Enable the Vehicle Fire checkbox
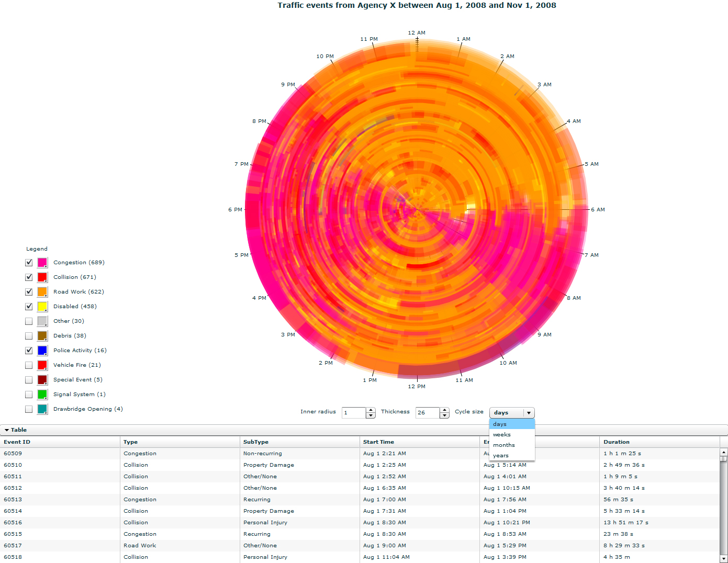 pos(29,365)
